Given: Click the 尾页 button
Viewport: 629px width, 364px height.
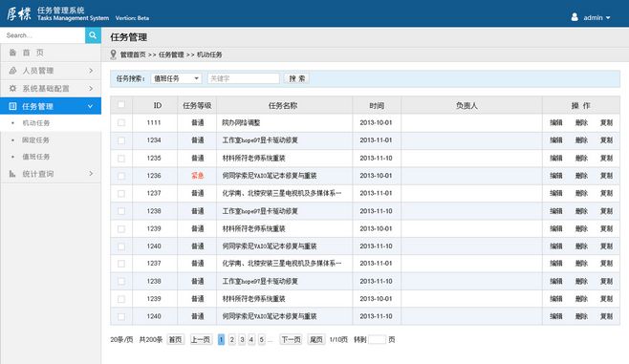Looking at the screenshot, I should [316, 339].
